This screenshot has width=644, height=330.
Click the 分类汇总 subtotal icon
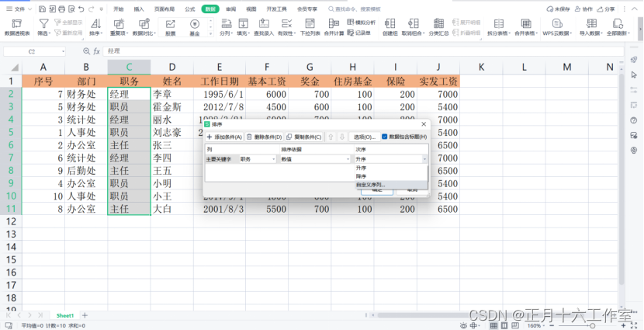[x=438, y=27]
